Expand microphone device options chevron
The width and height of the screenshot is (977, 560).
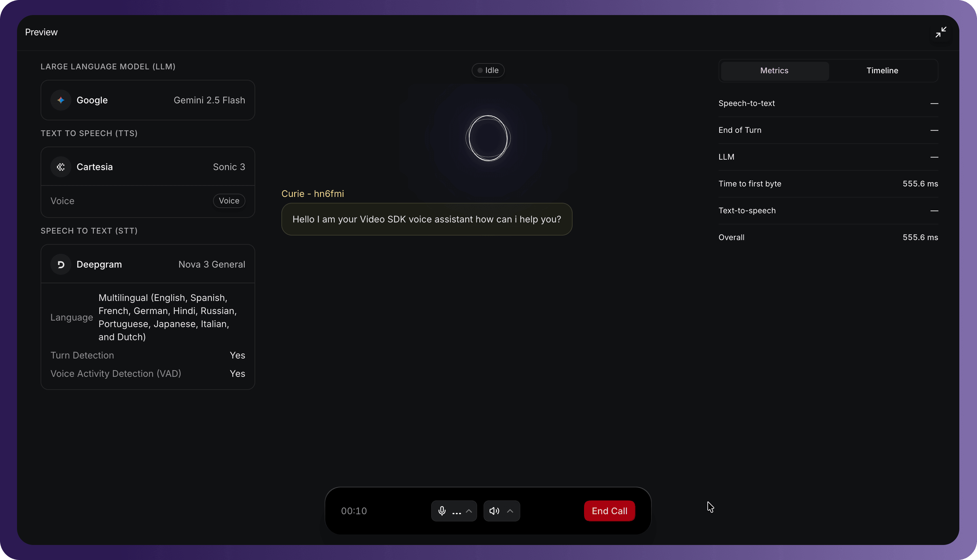(469, 511)
